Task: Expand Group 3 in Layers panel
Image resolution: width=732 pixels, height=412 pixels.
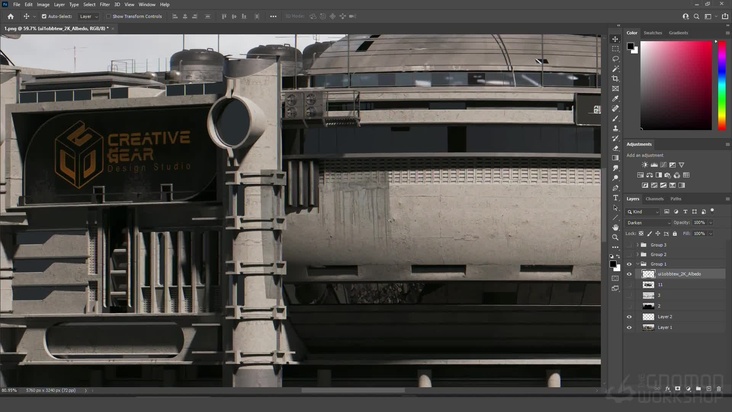Action: point(638,245)
